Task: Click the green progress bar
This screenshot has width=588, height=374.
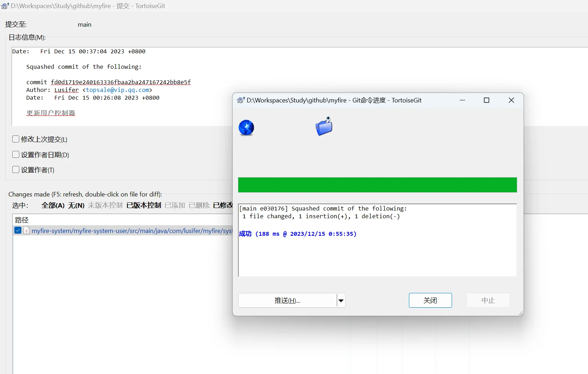Action: [377, 185]
